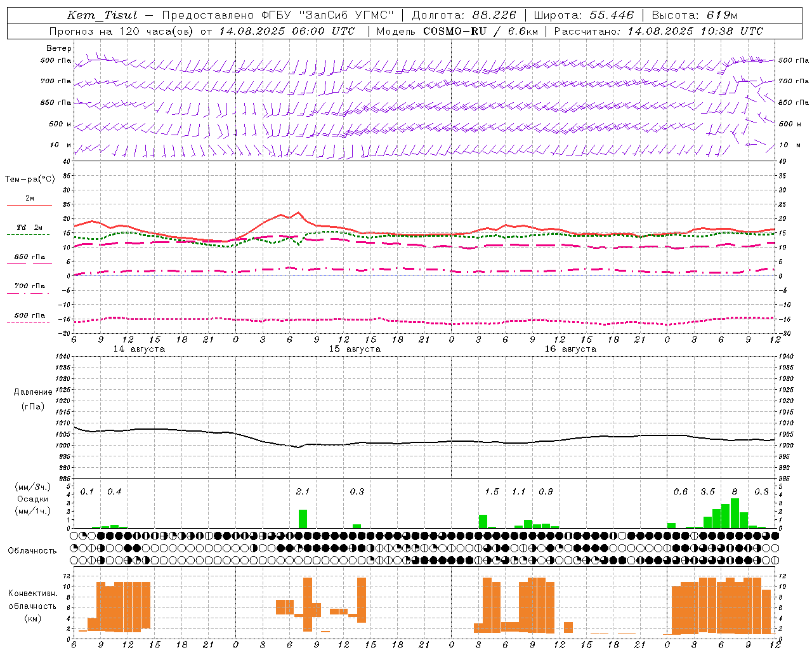The height and width of the screenshot is (650, 812).
Task: Click the Модель COSMO-RU / 6.6км label
Action: click(457, 31)
